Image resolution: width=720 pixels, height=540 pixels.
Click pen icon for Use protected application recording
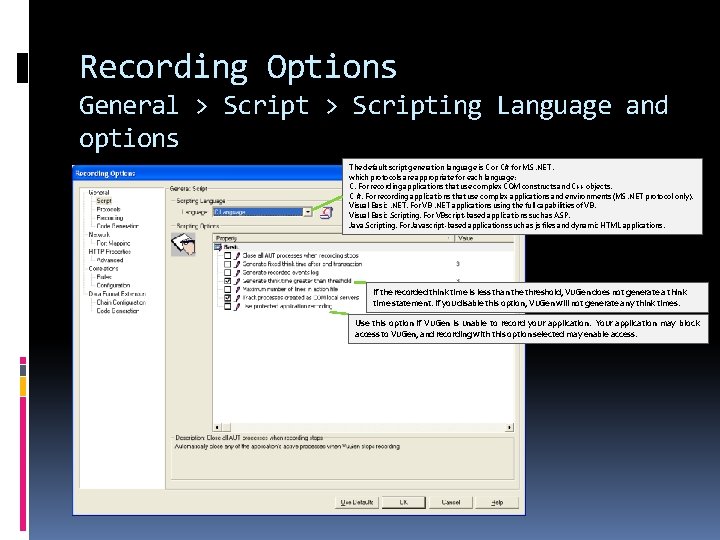tap(237, 306)
